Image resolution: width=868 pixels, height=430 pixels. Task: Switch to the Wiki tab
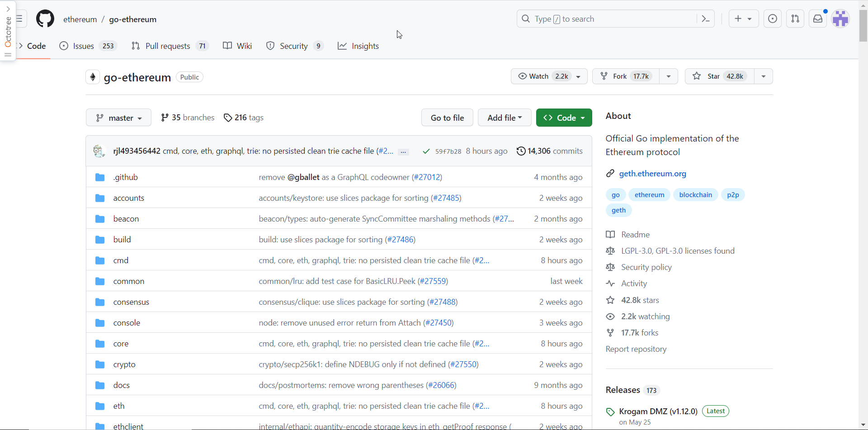237,46
